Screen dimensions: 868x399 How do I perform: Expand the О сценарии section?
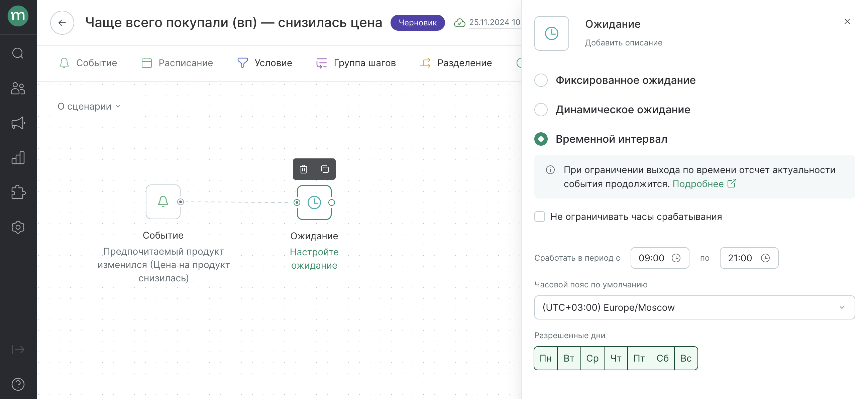click(89, 106)
